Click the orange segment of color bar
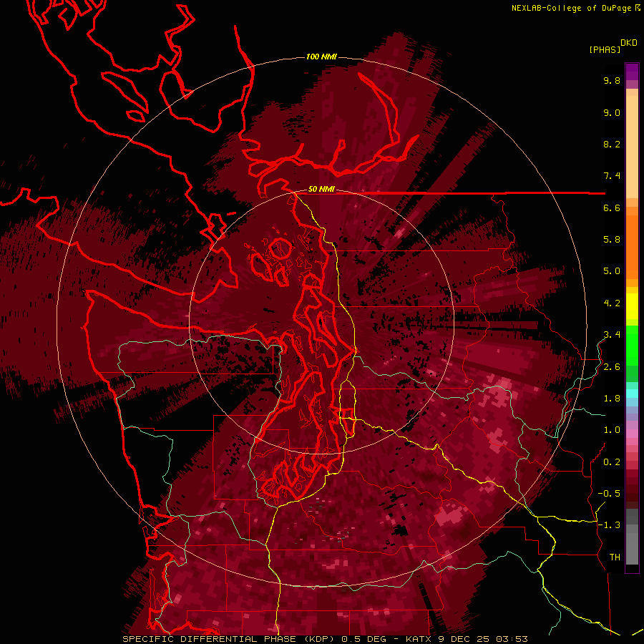Image resolution: width=644 pixels, height=644 pixels. (632, 246)
